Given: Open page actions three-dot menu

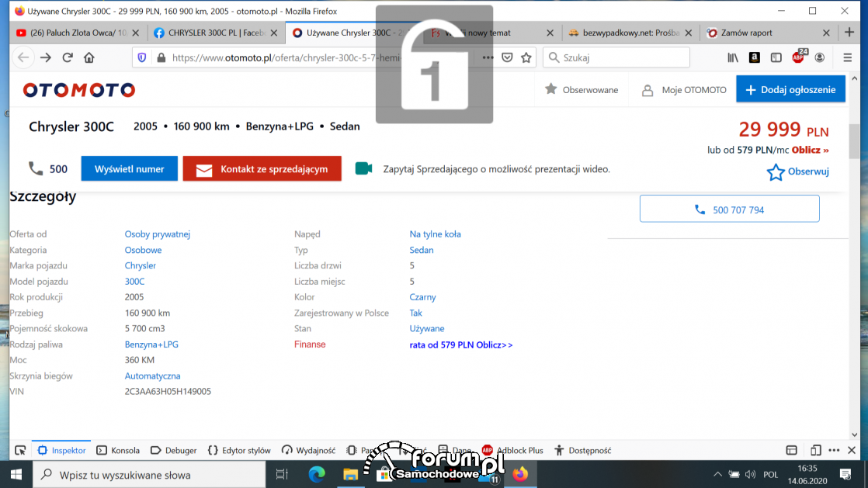Looking at the screenshot, I should [x=488, y=57].
